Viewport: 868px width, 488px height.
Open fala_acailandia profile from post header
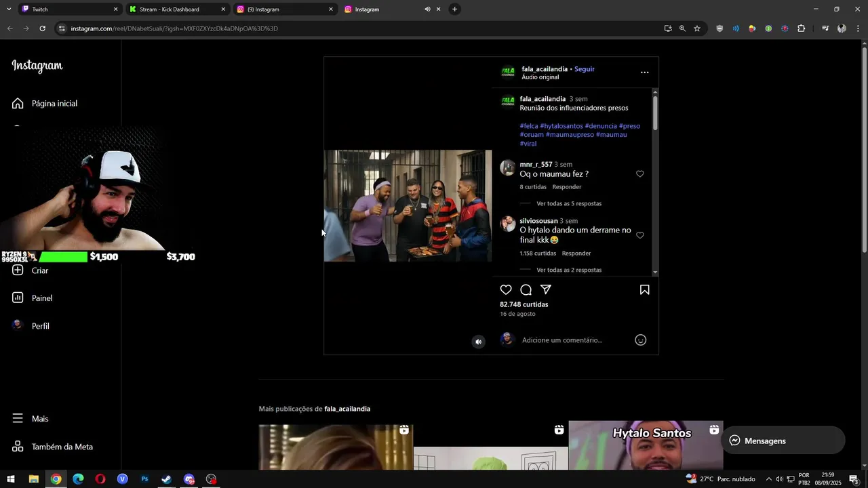[545, 69]
